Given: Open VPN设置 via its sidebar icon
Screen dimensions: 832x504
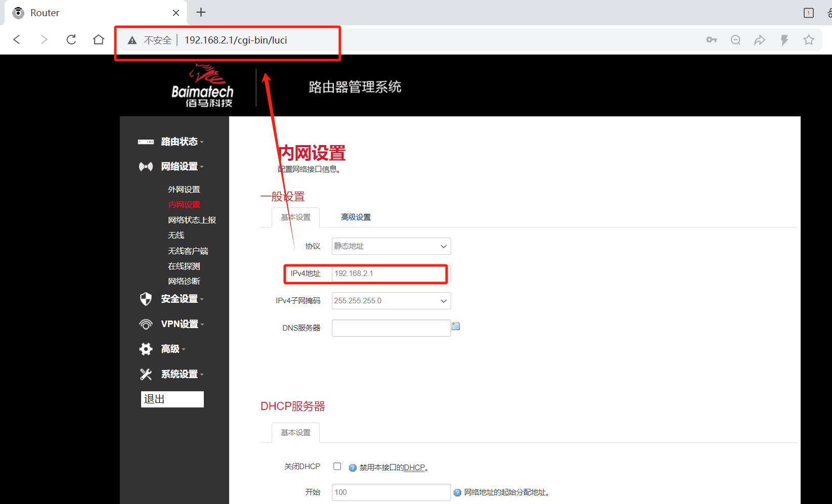Looking at the screenshot, I should [x=146, y=324].
